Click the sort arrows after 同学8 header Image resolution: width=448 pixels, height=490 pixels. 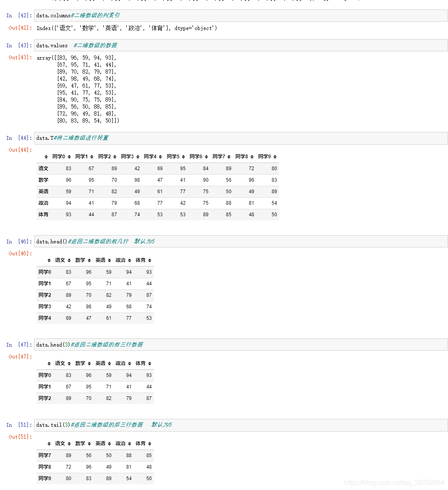[x=252, y=157]
